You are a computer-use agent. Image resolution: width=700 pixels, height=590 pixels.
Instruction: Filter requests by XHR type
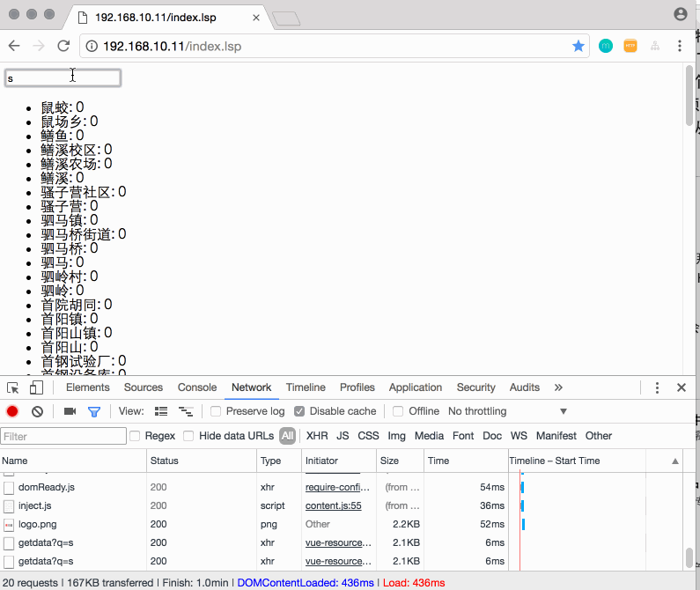pos(317,436)
